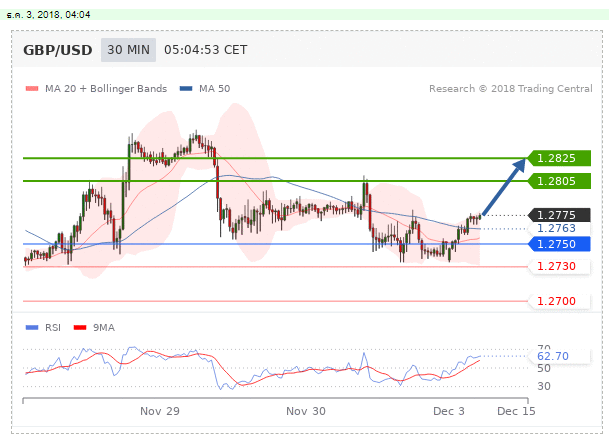Viewport: 609px width, 444px height.
Task: Click the Nov 29 date axis label
Action: pos(160,411)
